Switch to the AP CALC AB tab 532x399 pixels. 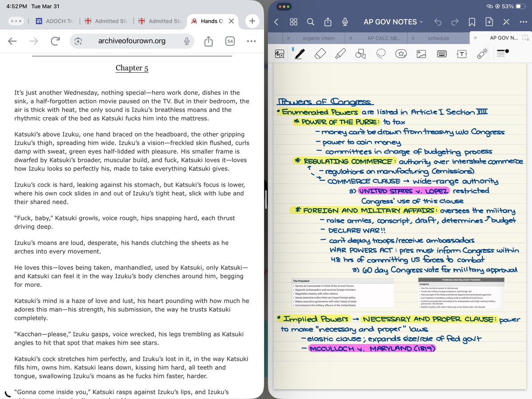point(384,38)
